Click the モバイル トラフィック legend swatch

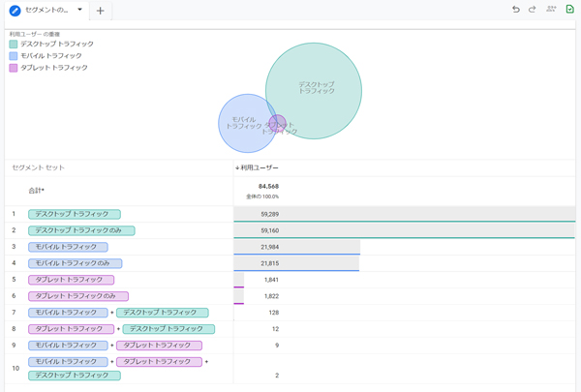14,56
